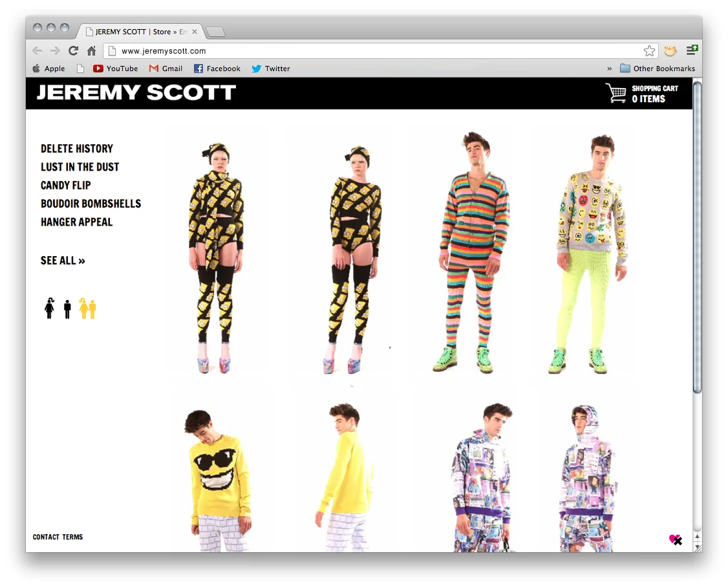Open the YouTube bookmark

pyautogui.click(x=115, y=69)
